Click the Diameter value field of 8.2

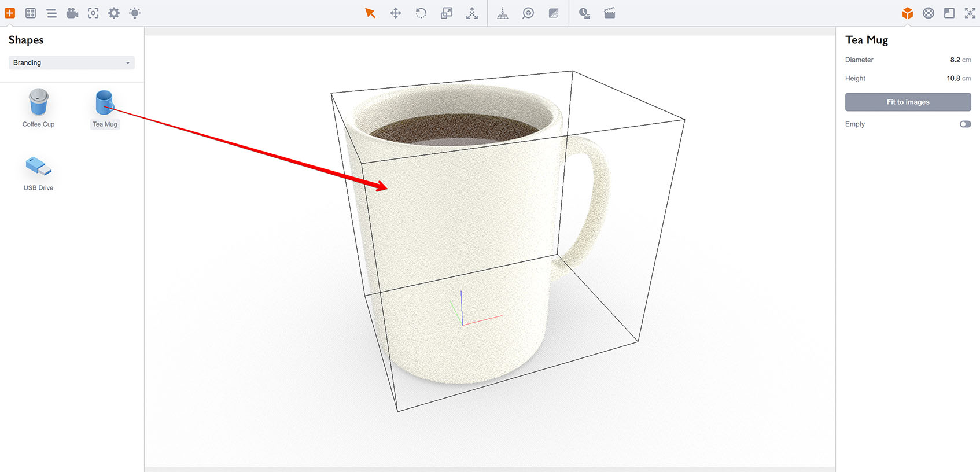955,60
